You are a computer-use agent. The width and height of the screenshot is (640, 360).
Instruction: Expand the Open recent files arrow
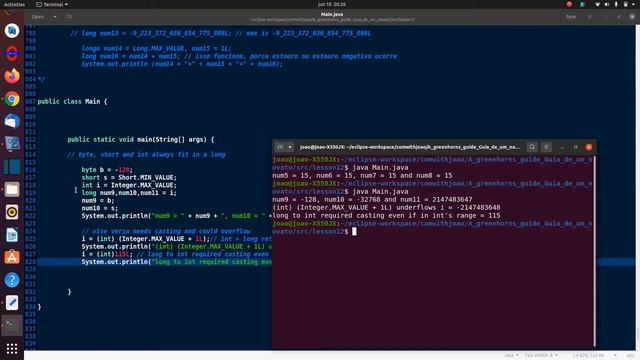point(55,17)
